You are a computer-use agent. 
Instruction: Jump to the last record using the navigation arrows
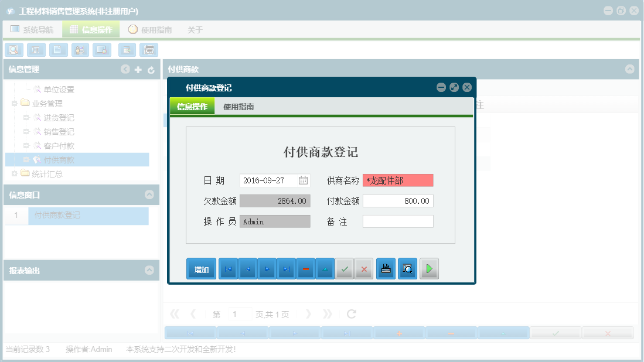coord(286,268)
